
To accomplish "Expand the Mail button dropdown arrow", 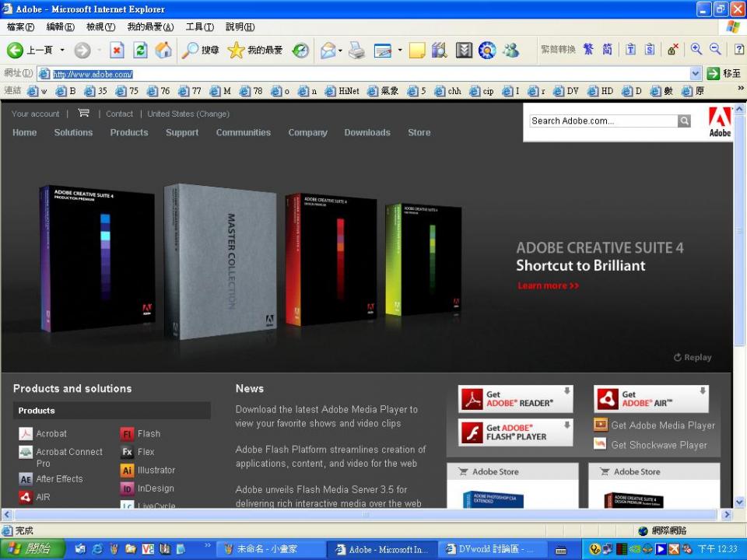I will 340,51.
